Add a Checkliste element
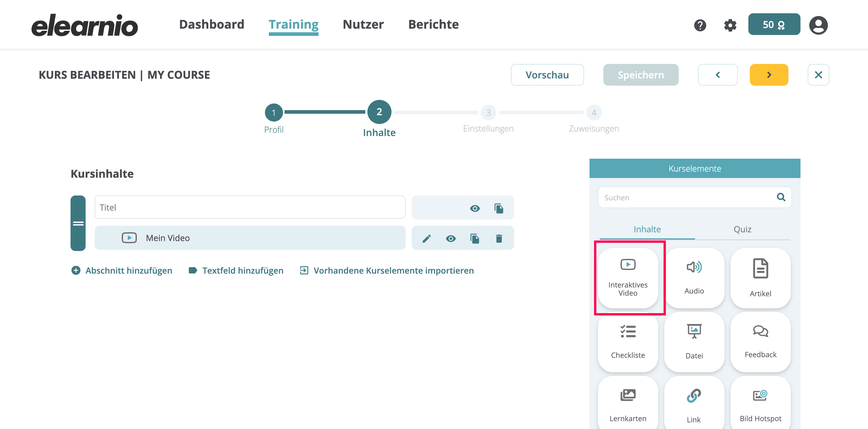Screen dimensions: 868x429 (x=628, y=342)
